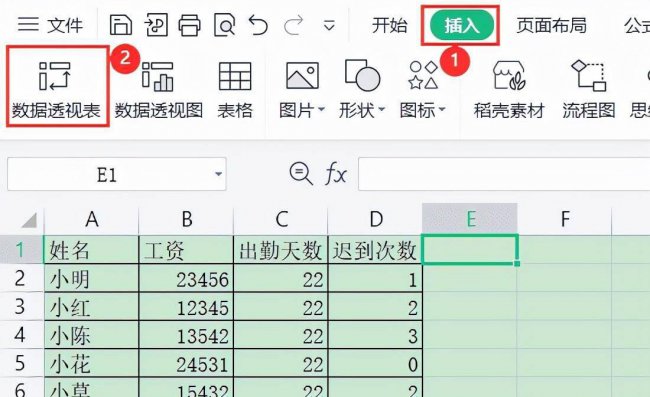
Task: Click the selected empty cell E1
Action: [470, 249]
